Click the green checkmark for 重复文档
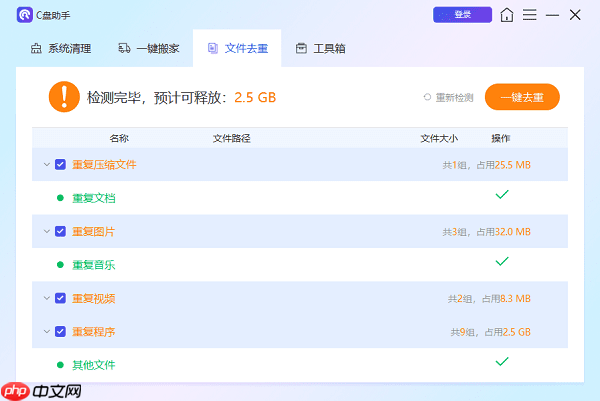 (x=502, y=194)
